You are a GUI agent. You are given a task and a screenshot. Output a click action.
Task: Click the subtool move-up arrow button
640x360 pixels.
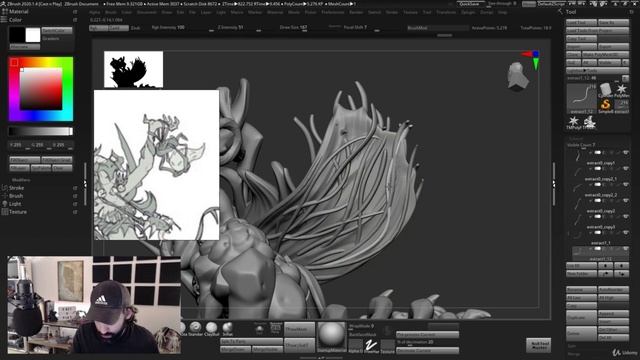pos(605,265)
